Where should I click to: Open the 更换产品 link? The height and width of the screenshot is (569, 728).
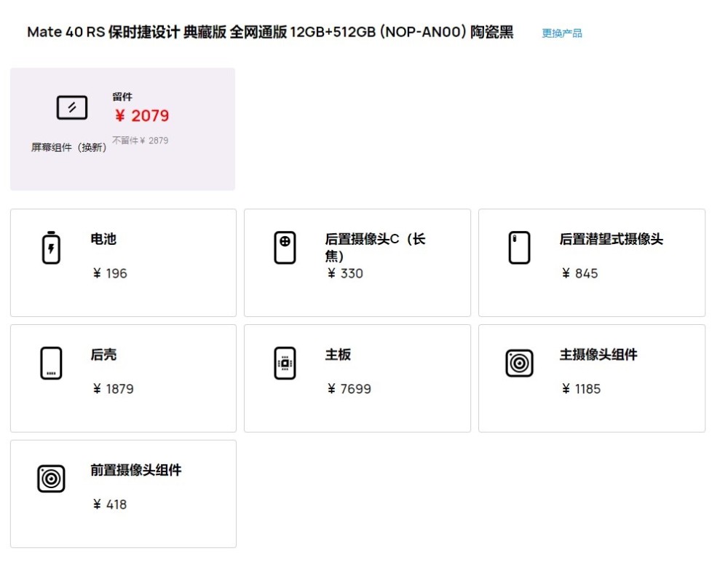[x=561, y=32]
